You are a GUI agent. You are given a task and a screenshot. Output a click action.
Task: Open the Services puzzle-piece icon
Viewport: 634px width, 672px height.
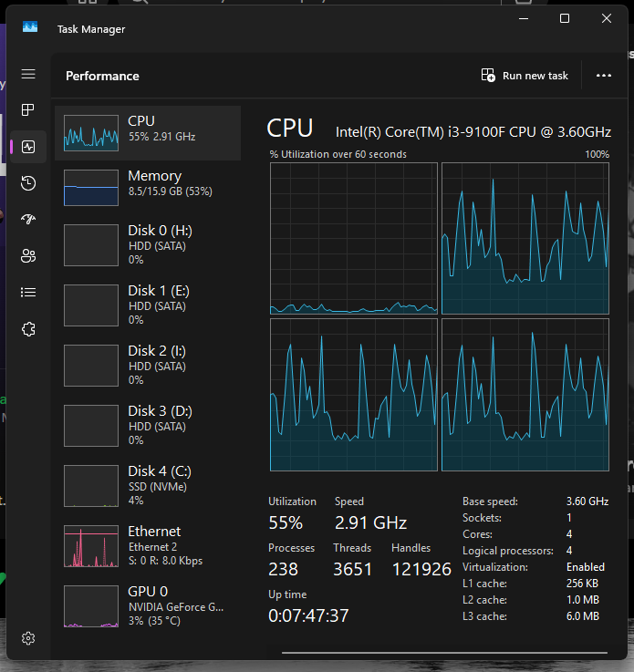click(28, 329)
